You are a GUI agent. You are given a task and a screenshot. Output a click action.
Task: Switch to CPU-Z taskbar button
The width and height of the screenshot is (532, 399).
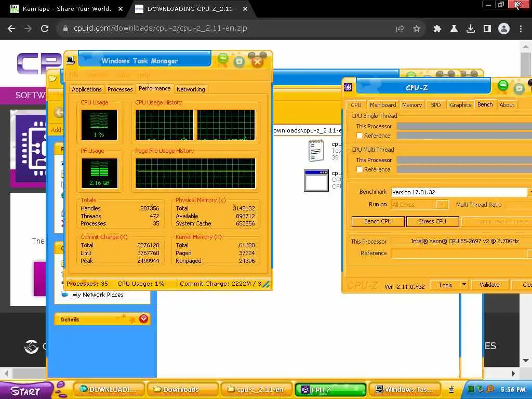[x=330, y=390]
